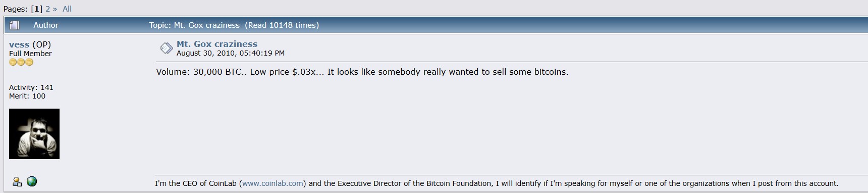Viewport: 868px width, 193px height.
Task: Click the Merit: 100 label
Action: pyautogui.click(x=27, y=96)
